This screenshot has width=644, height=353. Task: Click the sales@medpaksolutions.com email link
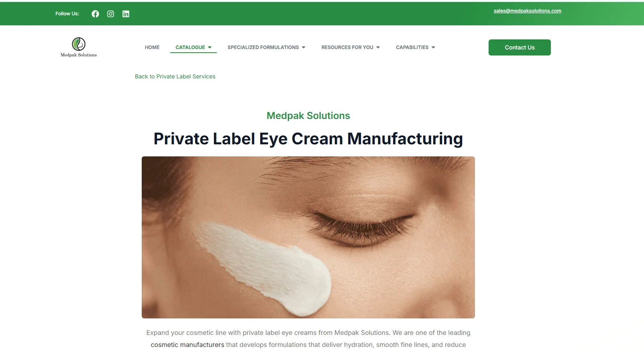pos(528,11)
